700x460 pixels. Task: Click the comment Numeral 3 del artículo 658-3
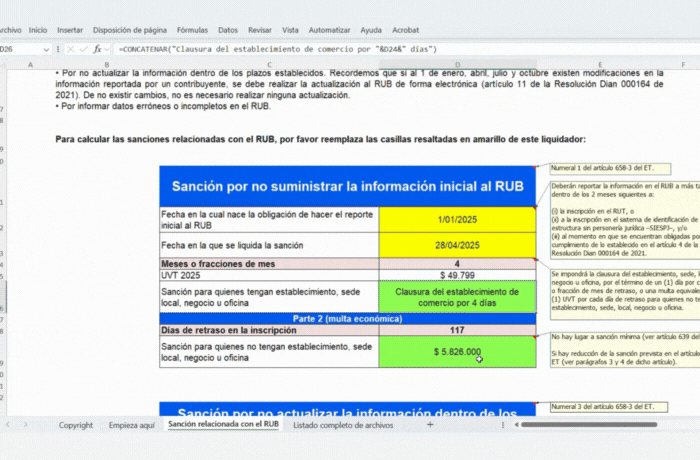click(609, 407)
